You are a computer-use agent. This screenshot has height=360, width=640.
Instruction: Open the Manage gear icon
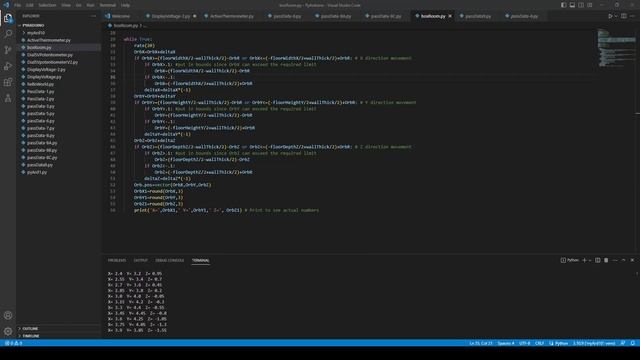(8, 331)
